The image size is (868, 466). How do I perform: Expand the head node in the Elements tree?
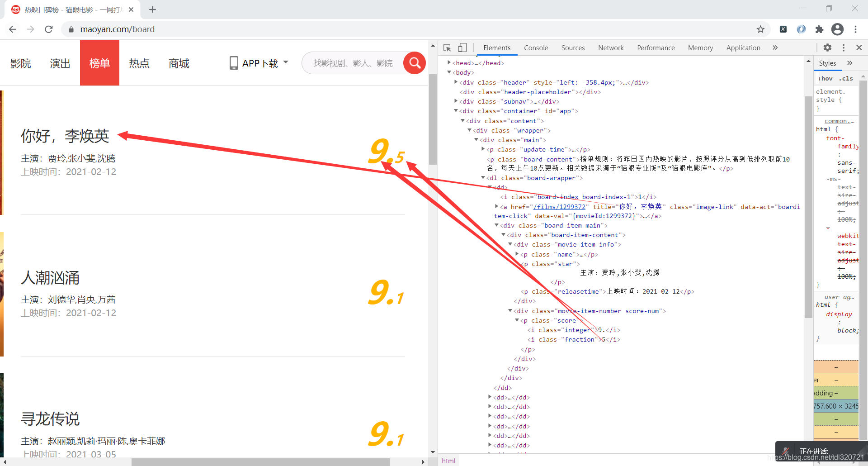pos(448,62)
